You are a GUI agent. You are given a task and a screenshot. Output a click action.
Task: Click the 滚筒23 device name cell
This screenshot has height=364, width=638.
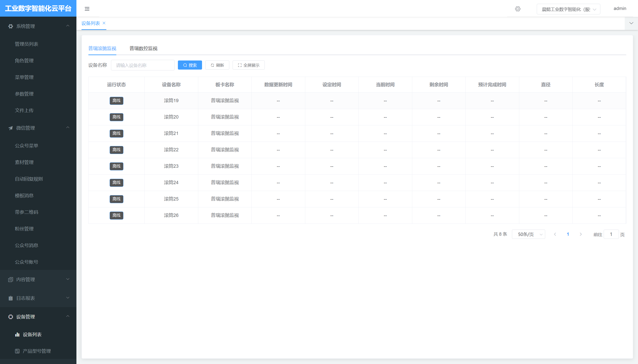[171, 166]
